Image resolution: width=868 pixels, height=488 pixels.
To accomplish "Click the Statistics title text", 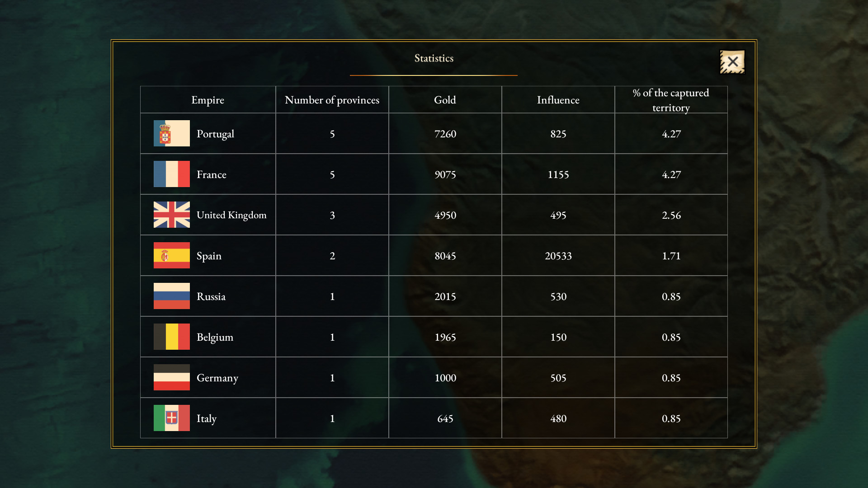I will (x=434, y=58).
